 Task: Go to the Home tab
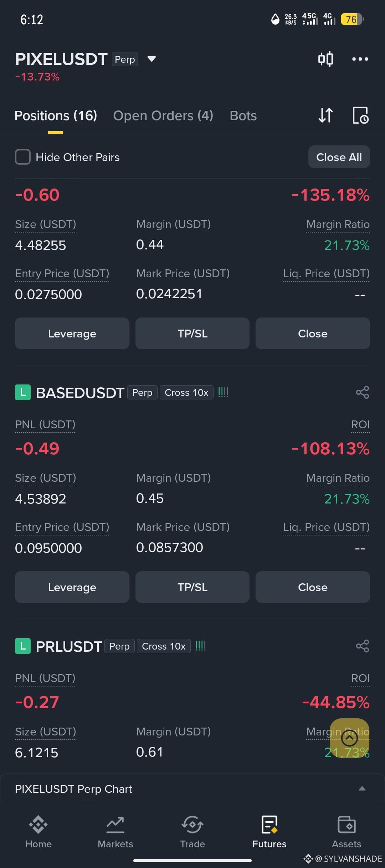pos(38,832)
